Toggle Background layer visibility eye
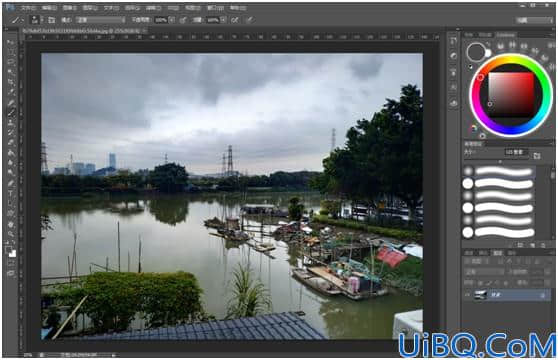The width and height of the screenshot is (558, 360). click(468, 295)
